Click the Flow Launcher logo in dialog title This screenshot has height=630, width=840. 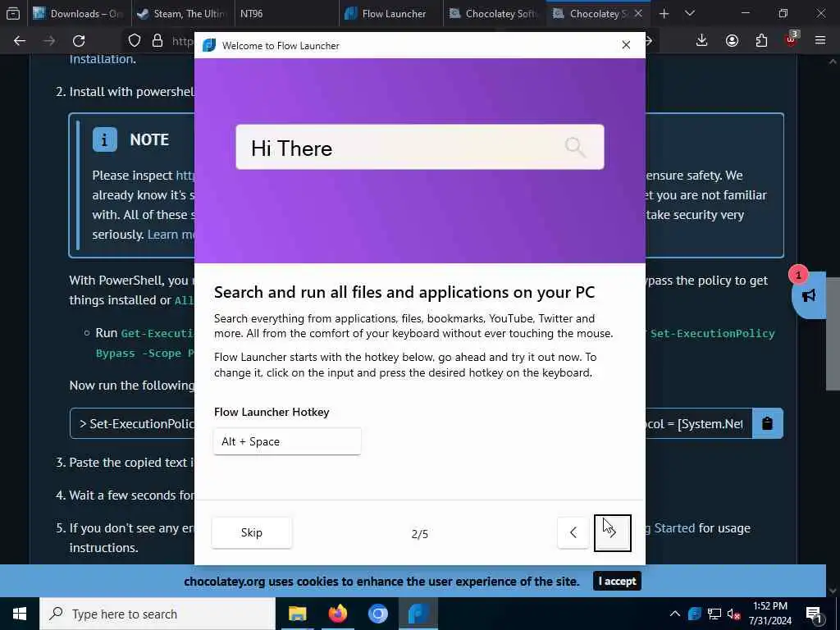pyautogui.click(x=209, y=46)
